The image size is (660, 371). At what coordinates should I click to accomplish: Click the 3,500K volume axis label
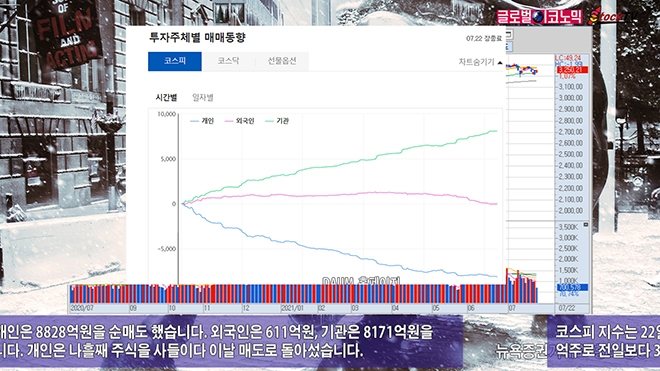click(x=569, y=227)
